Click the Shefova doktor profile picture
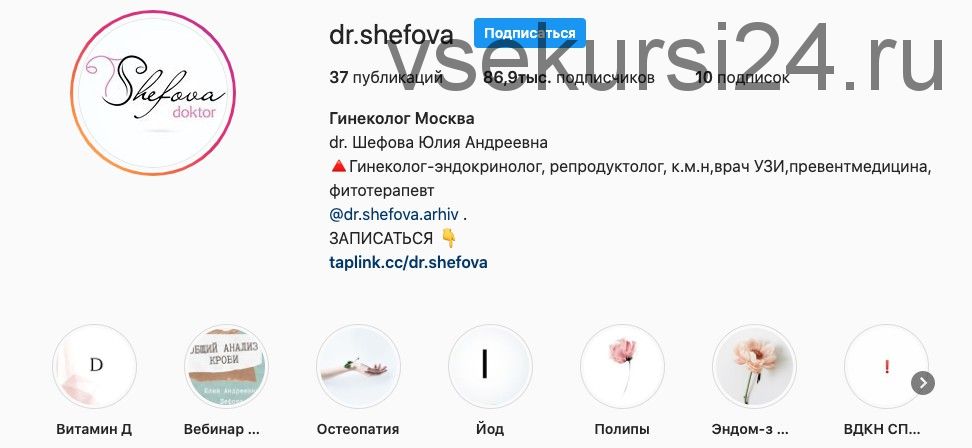Viewport: 972px width, 448px height. pos(153,93)
